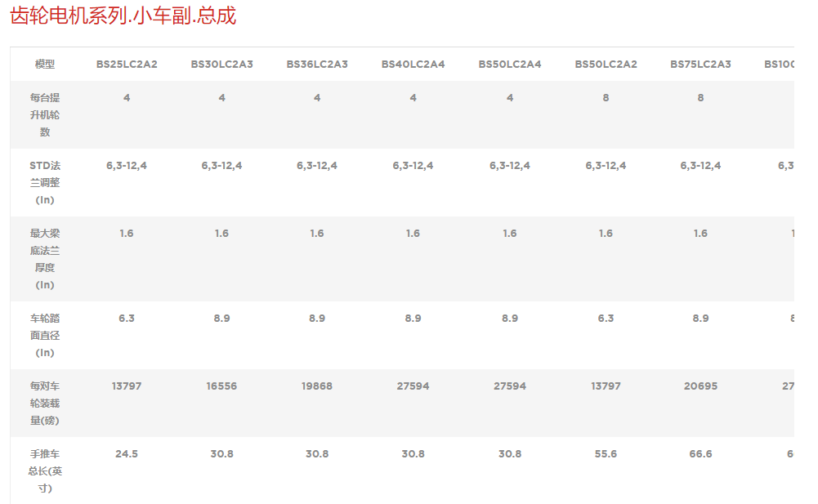This screenshot has width=818, height=504.
Task: Select the 手推车总长(英寸) row label
Action: tap(45, 471)
